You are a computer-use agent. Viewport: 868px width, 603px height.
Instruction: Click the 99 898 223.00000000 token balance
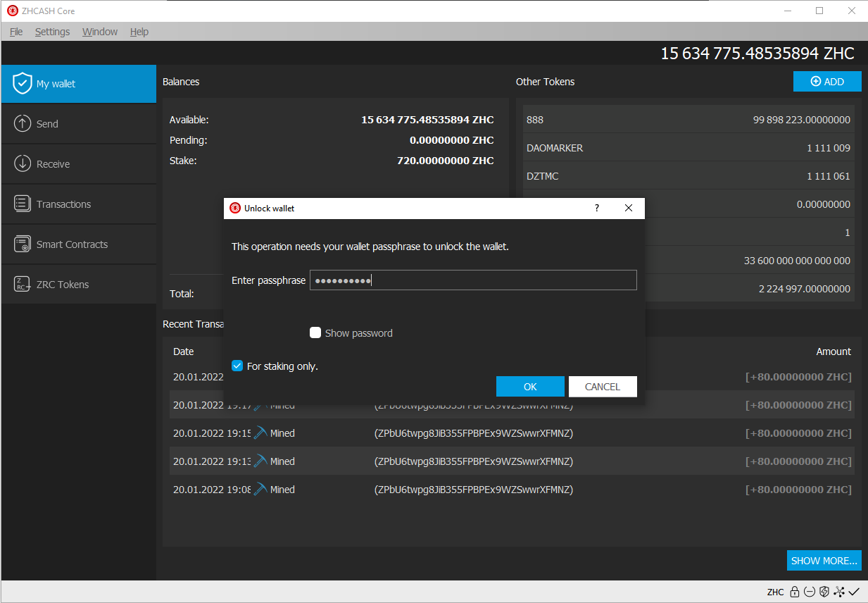pos(802,120)
